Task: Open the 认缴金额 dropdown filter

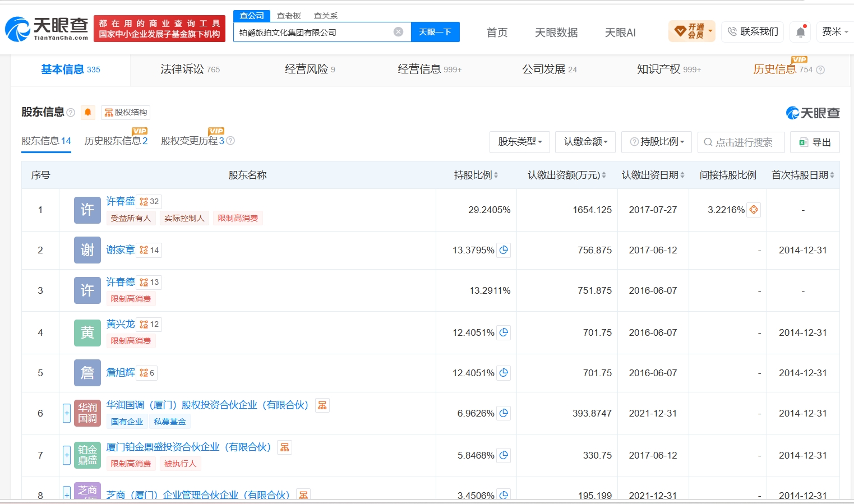Action: [x=586, y=142]
